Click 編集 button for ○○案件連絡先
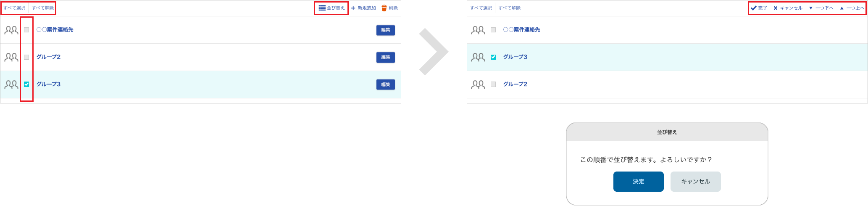 [386, 30]
